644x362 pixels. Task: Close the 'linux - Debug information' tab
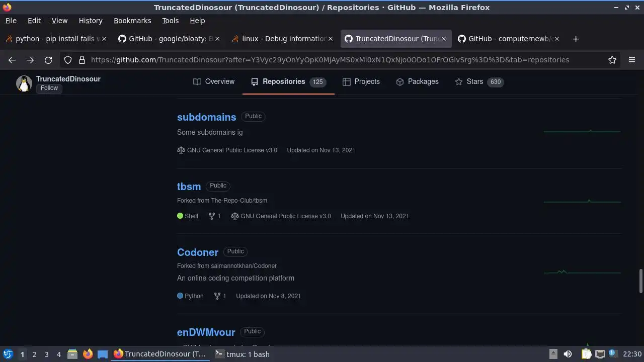click(x=331, y=39)
